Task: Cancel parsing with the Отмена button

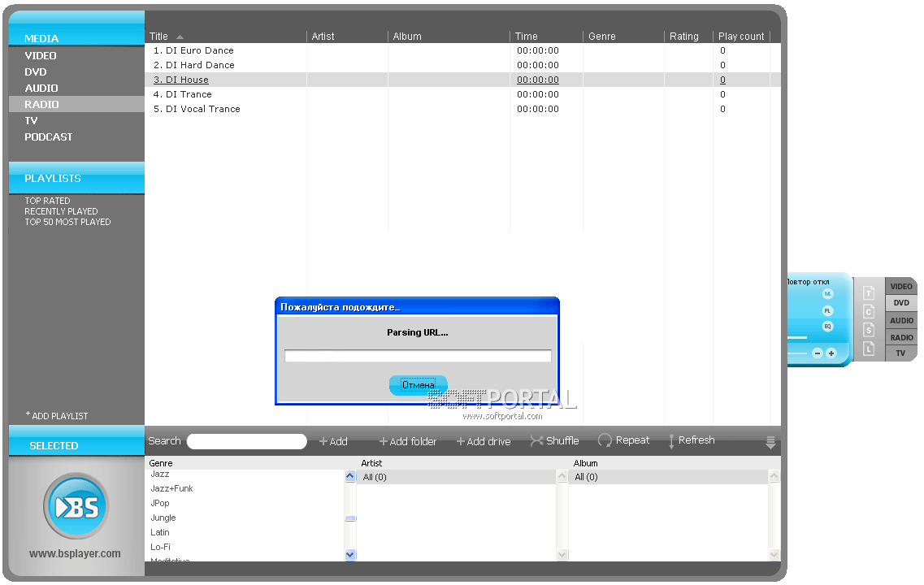Action: (x=419, y=385)
